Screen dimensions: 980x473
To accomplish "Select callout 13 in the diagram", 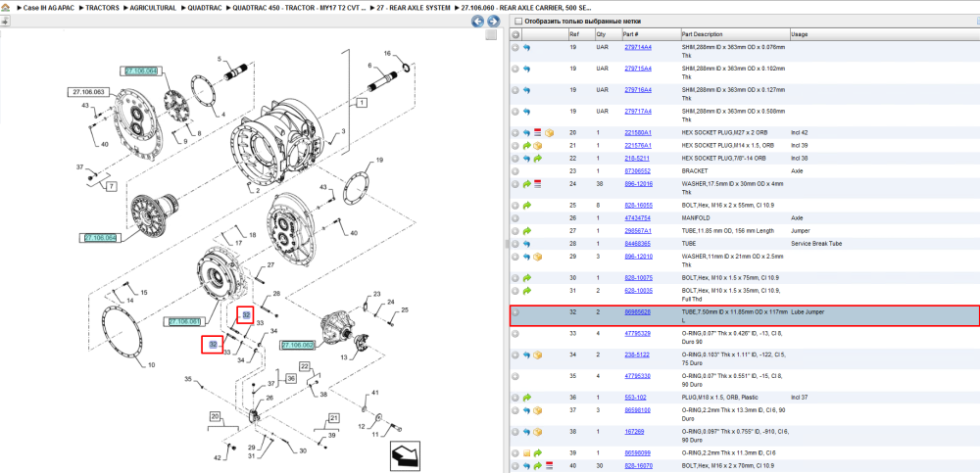I will click(343, 357).
